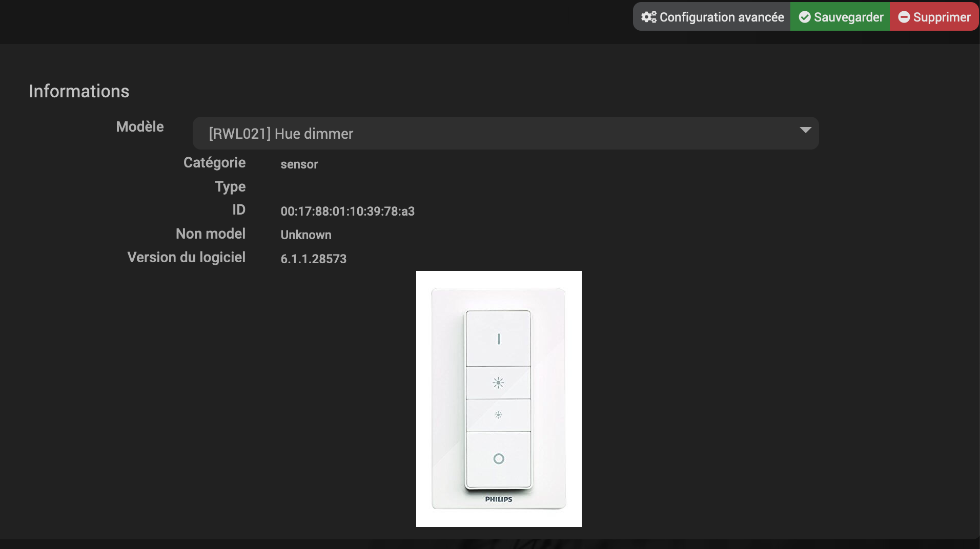The height and width of the screenshot is (549, 980).
Task: Click the gears icon in Configuration avancée
Action: 648,17
